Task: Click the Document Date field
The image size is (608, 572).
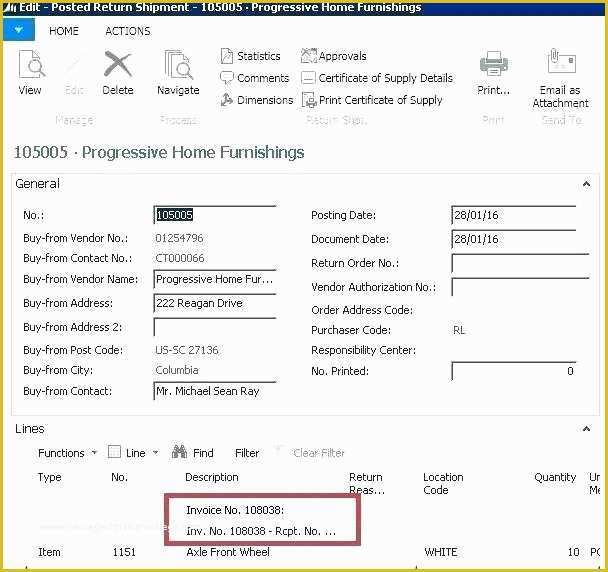Action: (x=514, y=239)
